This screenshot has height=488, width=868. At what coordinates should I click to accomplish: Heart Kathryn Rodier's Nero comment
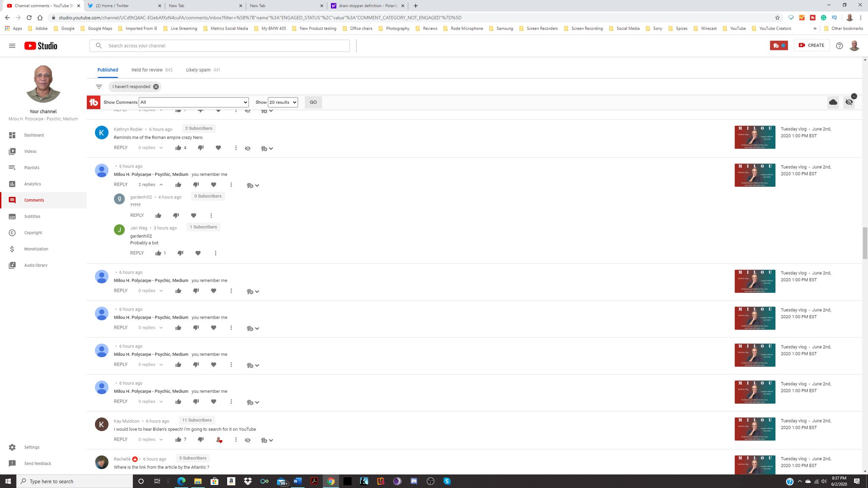coord(218,148)
